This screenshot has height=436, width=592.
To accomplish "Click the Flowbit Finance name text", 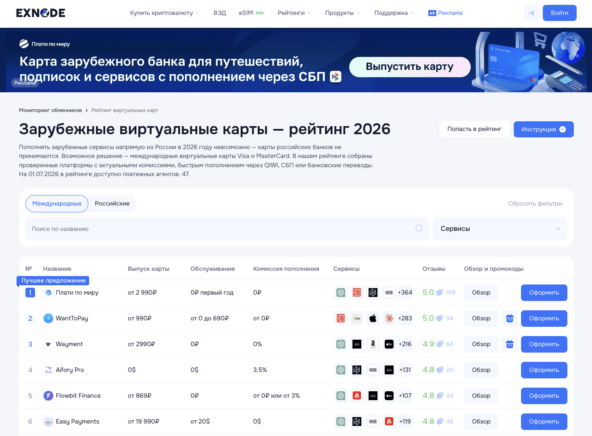I will [x=78, y=396].
